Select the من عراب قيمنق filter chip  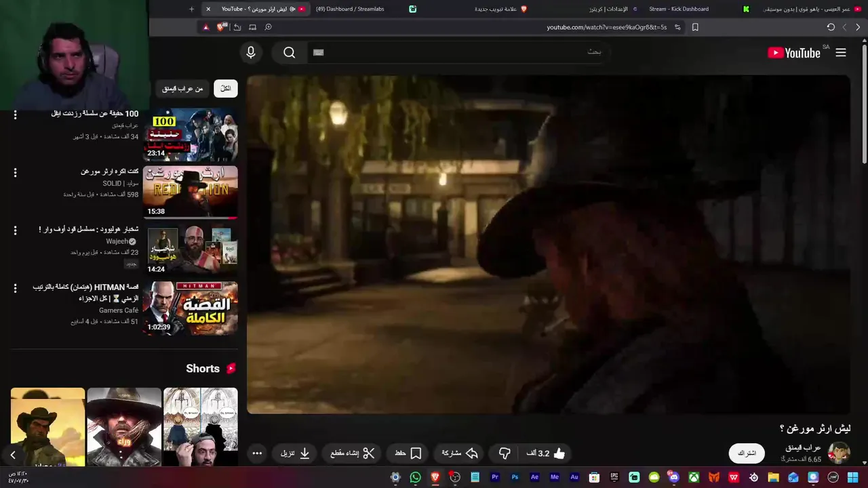click(183, 89)
